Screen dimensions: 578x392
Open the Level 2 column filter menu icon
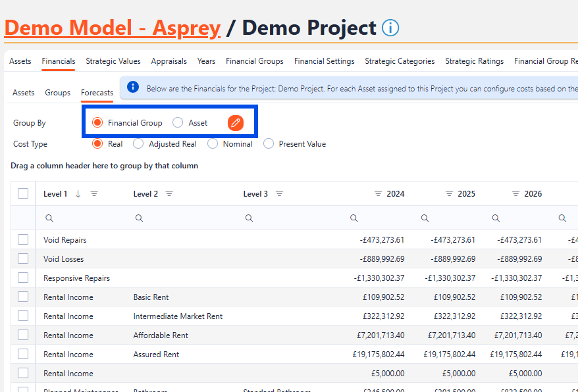click(169, 194)
